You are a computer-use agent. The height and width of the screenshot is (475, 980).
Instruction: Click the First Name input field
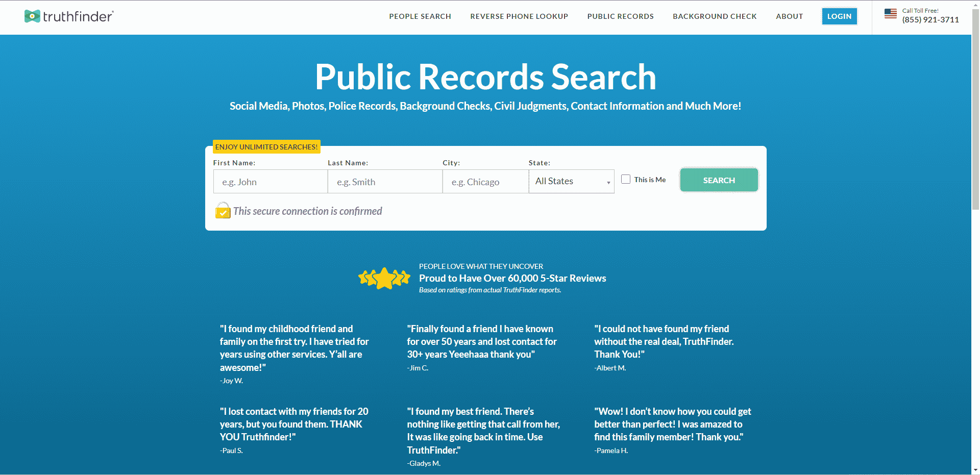(270, 181)
